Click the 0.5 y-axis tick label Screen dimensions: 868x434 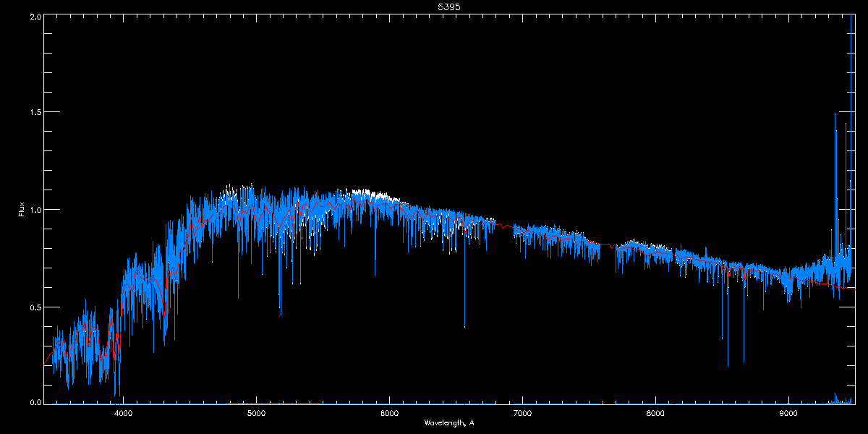point(34,307)
